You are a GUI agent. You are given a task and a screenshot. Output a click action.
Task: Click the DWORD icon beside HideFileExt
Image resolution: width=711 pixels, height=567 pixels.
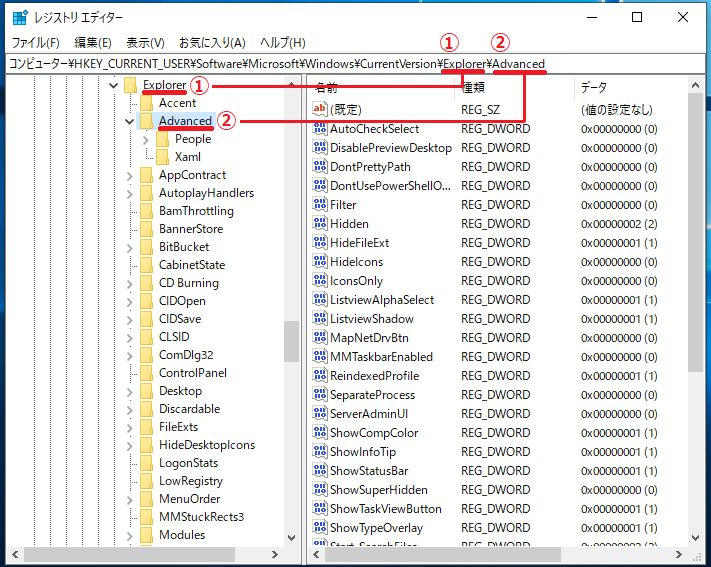coord(320,243)
